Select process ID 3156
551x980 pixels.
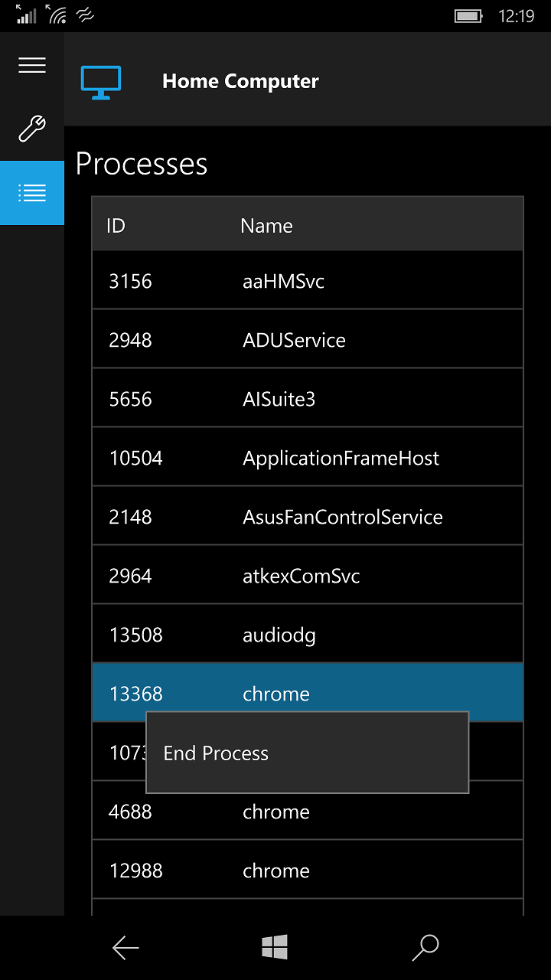pyautogui.click(x=131, y=281)
